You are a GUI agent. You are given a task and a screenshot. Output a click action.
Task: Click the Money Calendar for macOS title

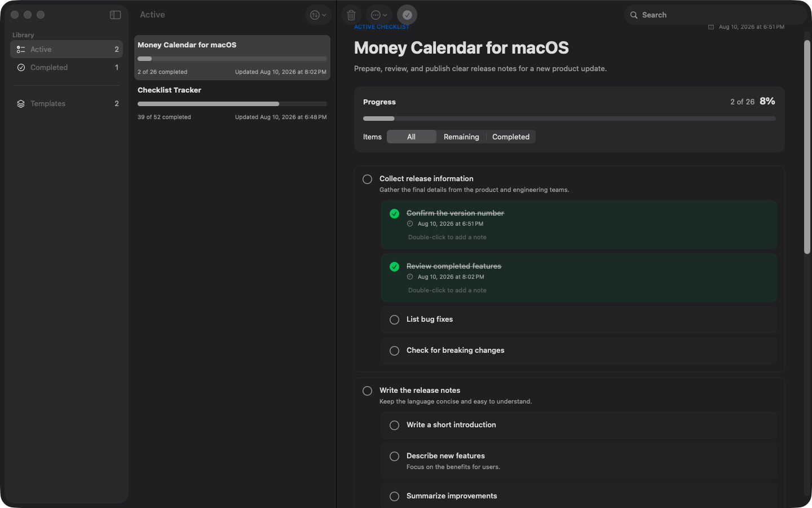[x=461, y=48]
